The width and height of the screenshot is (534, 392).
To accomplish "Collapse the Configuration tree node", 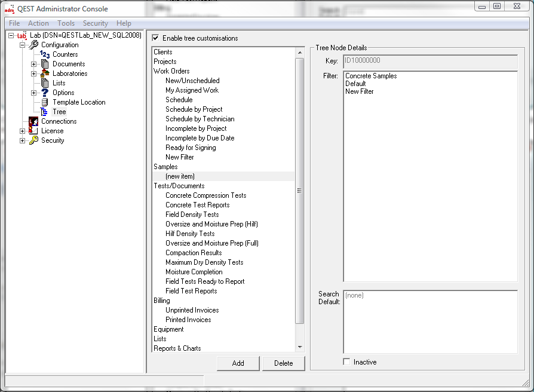I will click(x=23, y=45).
